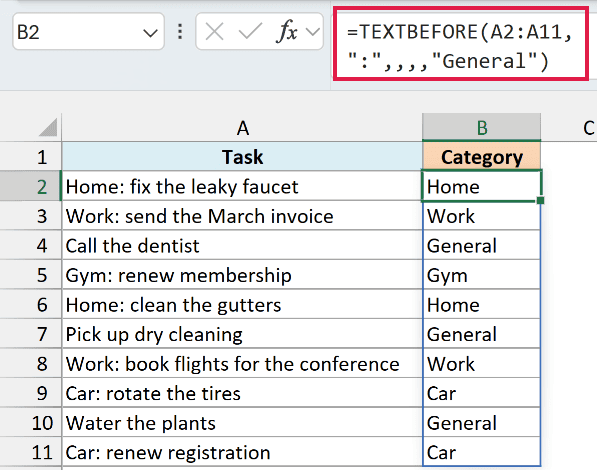
Task: Select column B header
Action: pyautogui.click(x=482, y=127)
